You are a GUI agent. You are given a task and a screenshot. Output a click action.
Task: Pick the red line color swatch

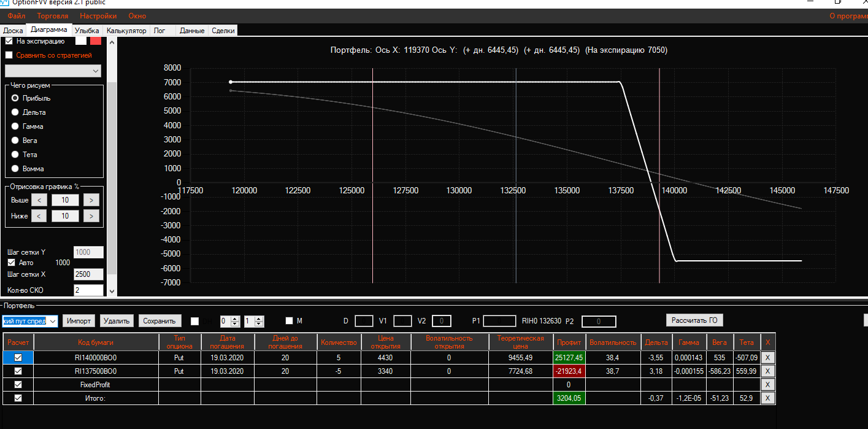pyautogui.click(x=96, y=41)
